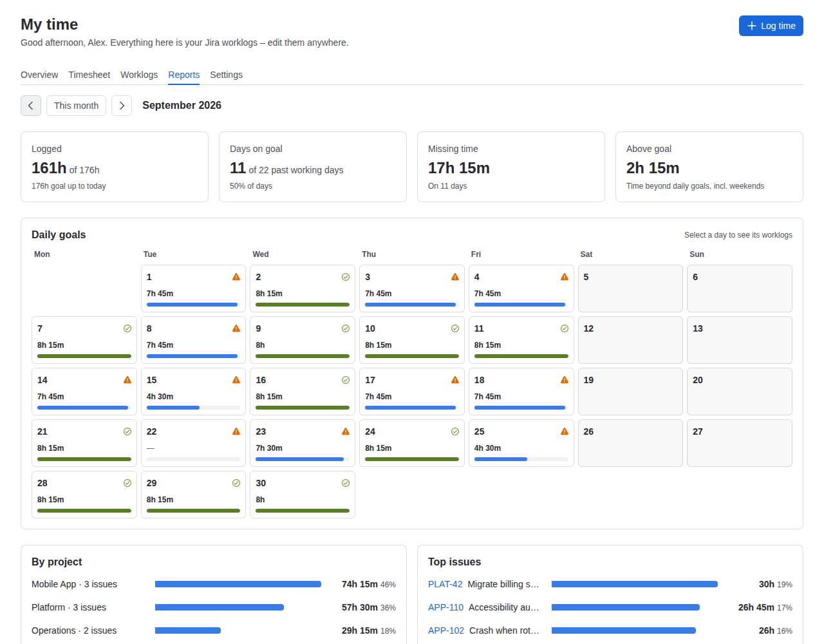
Task: Select day 16 in the calendar
Action: coord(303,392)
